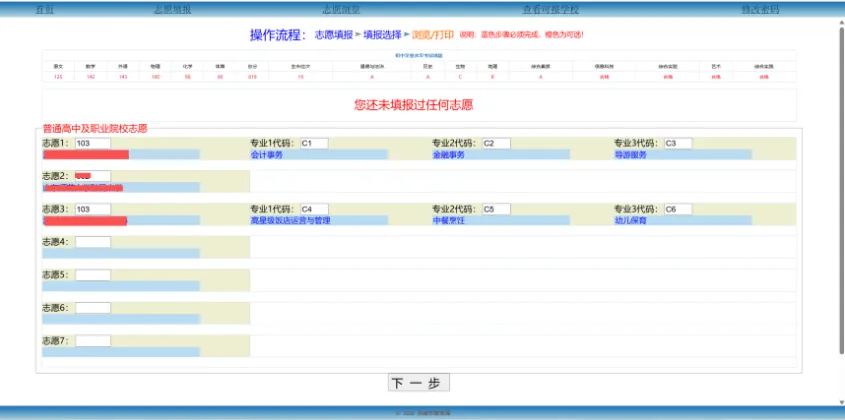This screenshot has width=845, height=420.
Task: Click the page scrollbar up arrow
Action: click(x=841, y=23)
